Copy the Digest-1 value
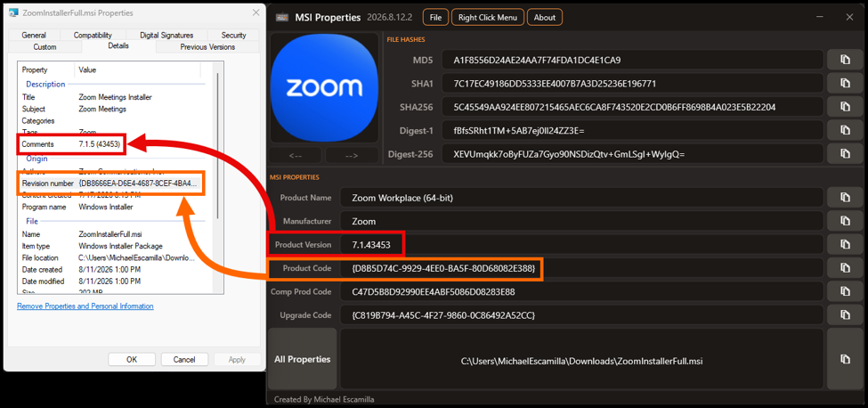This screenshot has height=408, width=868. point(845,131)
